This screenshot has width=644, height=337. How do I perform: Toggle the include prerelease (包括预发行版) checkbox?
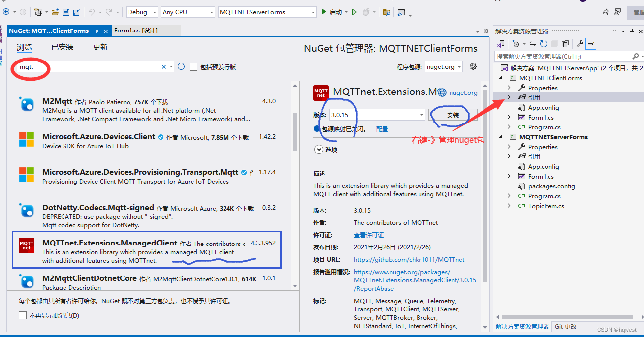193,67
